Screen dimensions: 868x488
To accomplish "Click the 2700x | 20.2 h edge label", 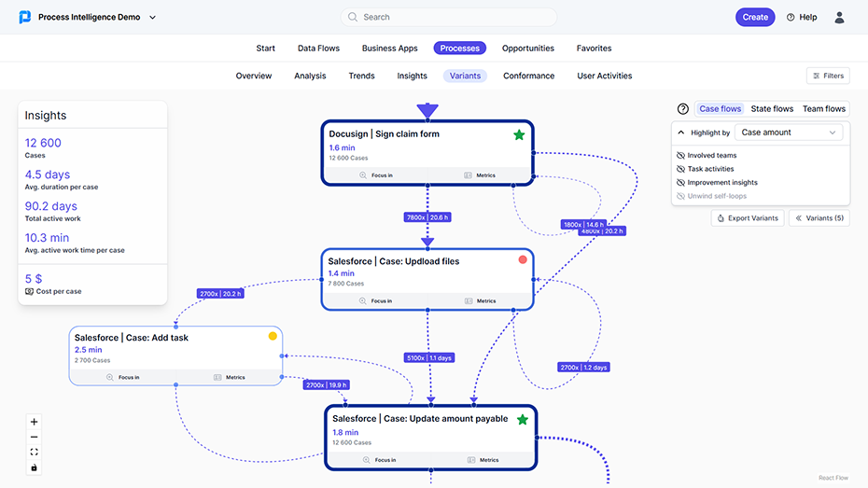I will coord(220,294).
